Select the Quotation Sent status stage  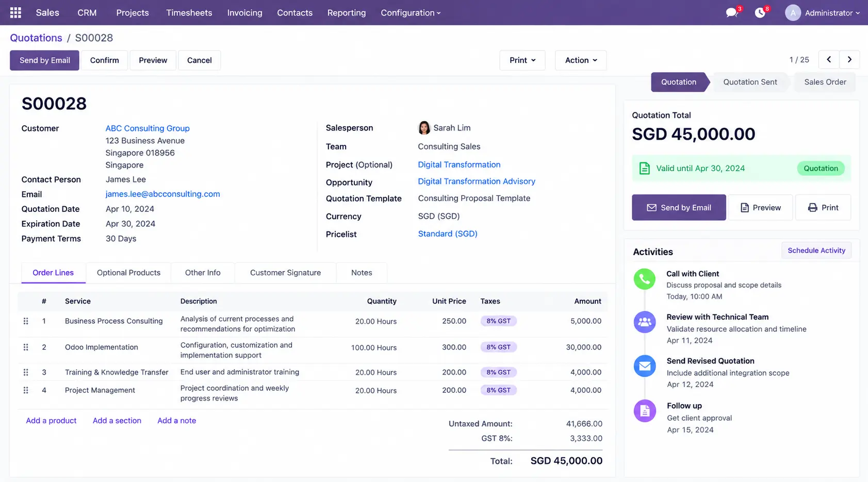point(750,82)
